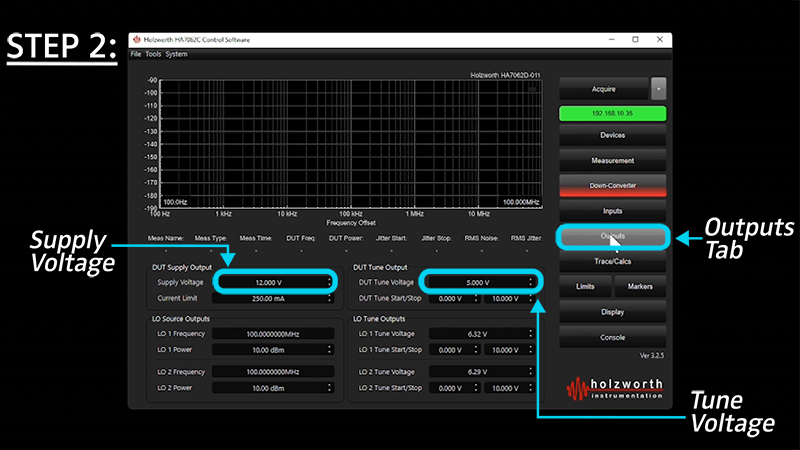Open the Measurement tab
800x450 pixels.
(612, 161)
